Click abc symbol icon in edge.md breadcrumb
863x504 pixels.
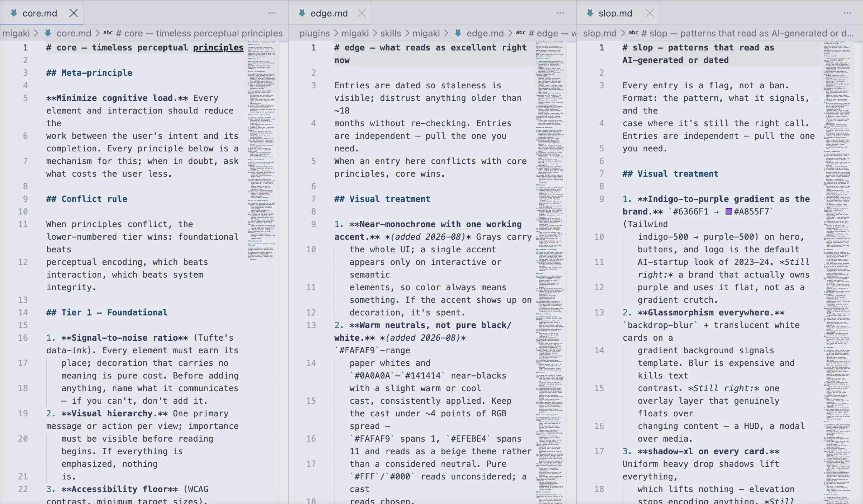pyautogui.click(x=521, y=33)
